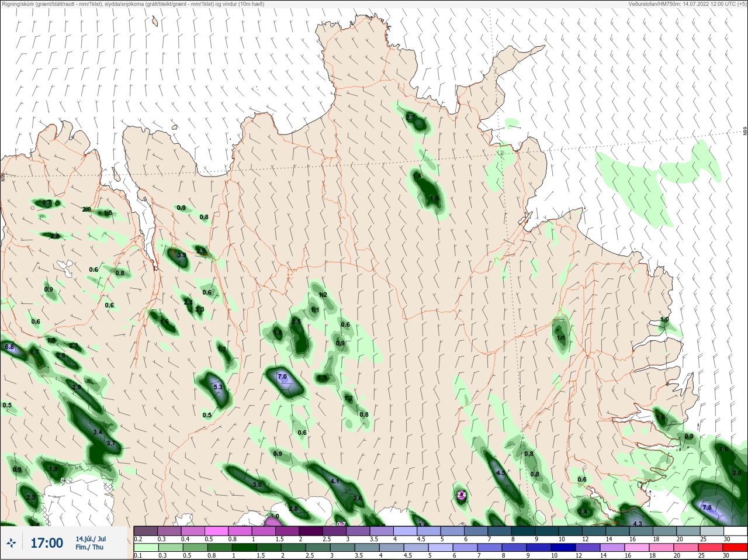Click the white 30 swatch in the upper legend row
Viewport: 748px width, 560px height.
[736, 531]
